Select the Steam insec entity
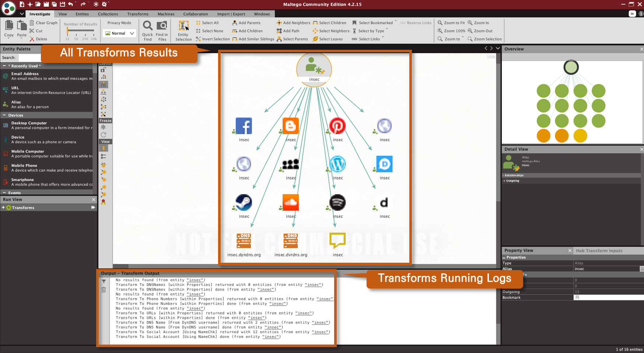644x353 pixels. (x=244, y=202)
